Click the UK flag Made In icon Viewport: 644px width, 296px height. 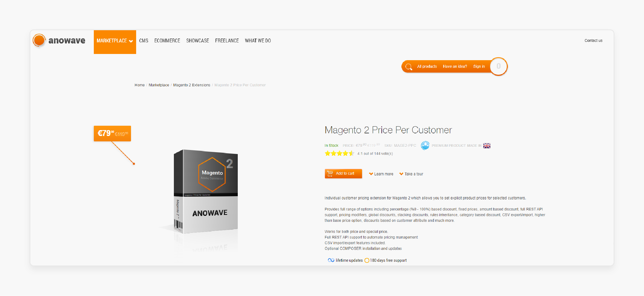click(486, 145)
